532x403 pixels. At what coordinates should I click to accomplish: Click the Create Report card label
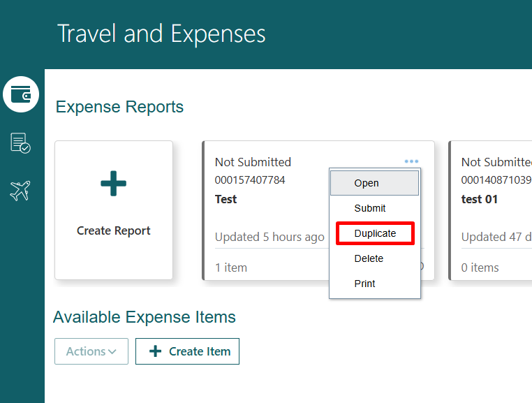(x=113, y=230)
